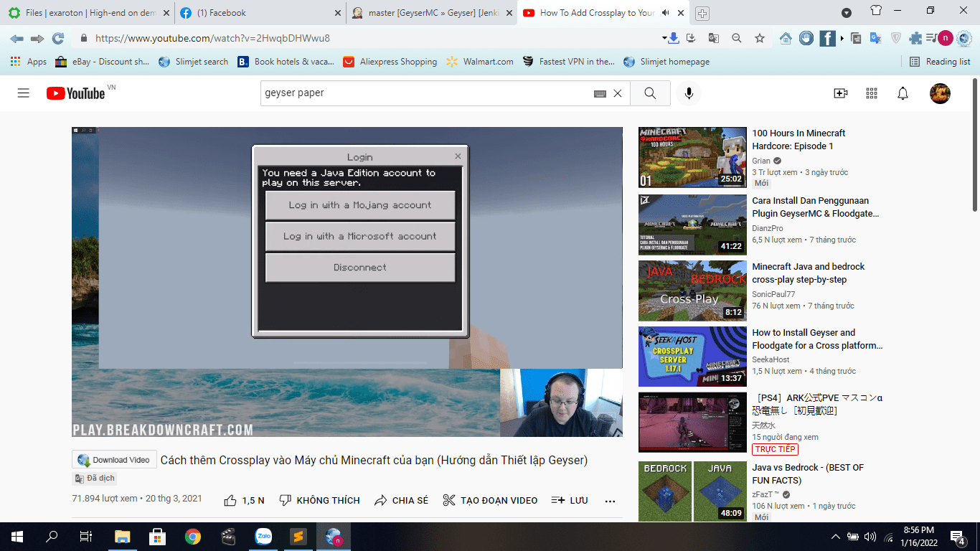Open the browser theme t-shirt icon
Screen dimensions: 980x551
876,11
